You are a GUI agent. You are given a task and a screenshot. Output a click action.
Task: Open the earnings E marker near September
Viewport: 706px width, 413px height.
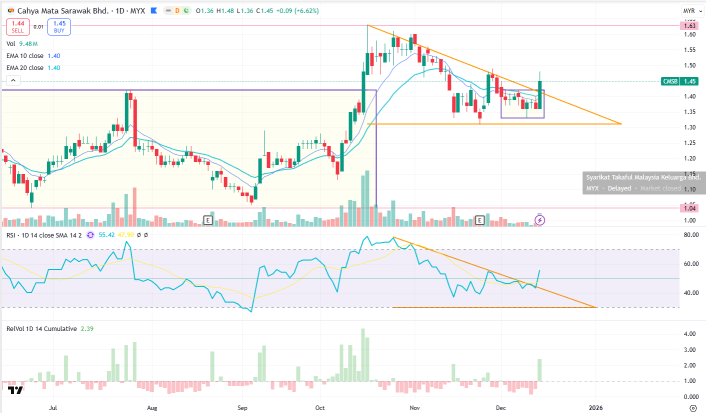(208, 220)
